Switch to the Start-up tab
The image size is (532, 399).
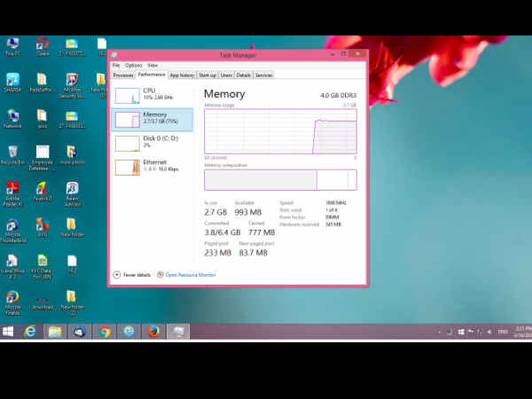(207, 75)
